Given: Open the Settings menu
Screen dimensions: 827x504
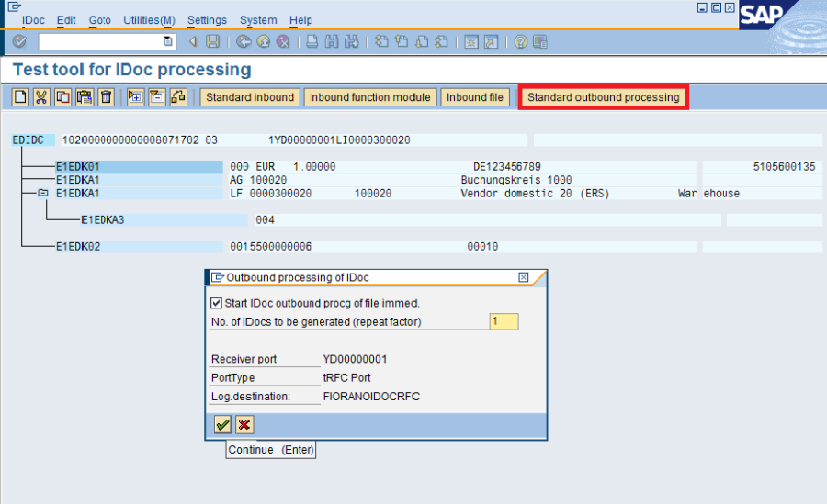Looking at the screenshot, I should (x=207, y=20).
